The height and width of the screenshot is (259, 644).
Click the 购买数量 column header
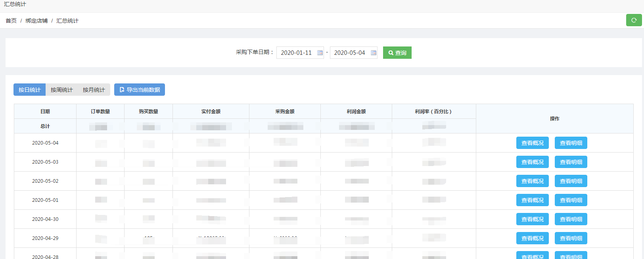click(x=149, y=112)
